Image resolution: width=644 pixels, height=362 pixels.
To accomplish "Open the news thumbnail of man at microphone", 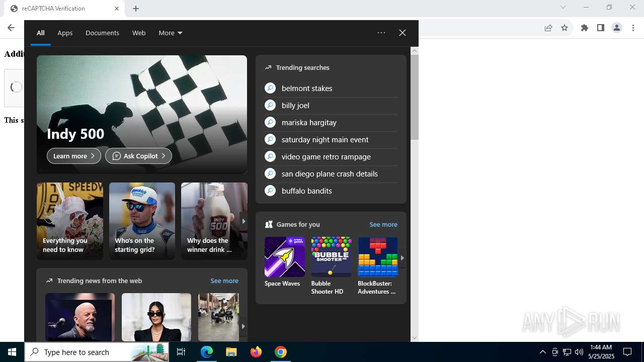I will 80,317.
